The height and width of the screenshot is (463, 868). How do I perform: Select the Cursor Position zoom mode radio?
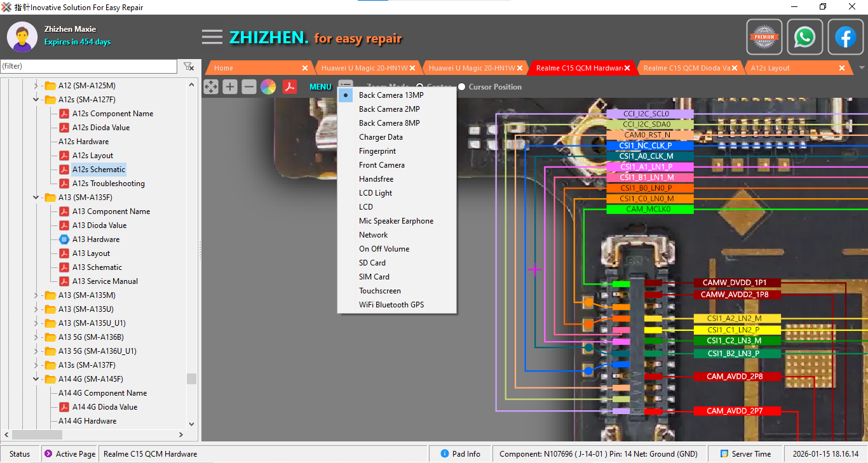point(461,87)
